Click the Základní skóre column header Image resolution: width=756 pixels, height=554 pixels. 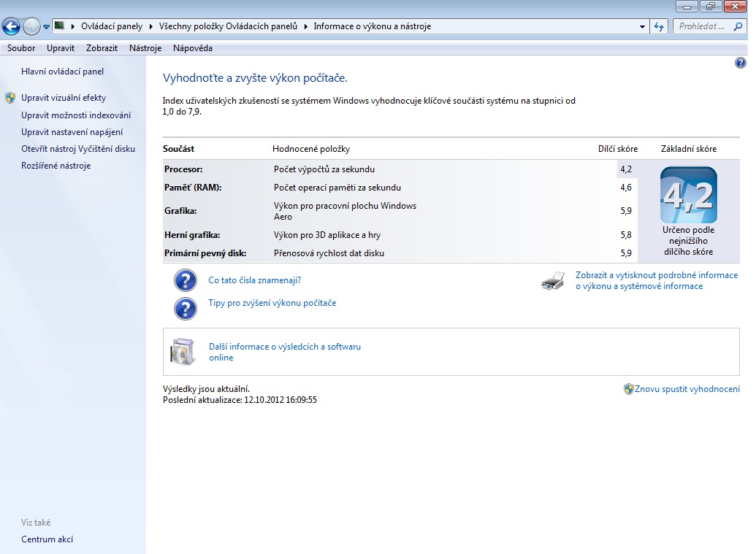689,149
